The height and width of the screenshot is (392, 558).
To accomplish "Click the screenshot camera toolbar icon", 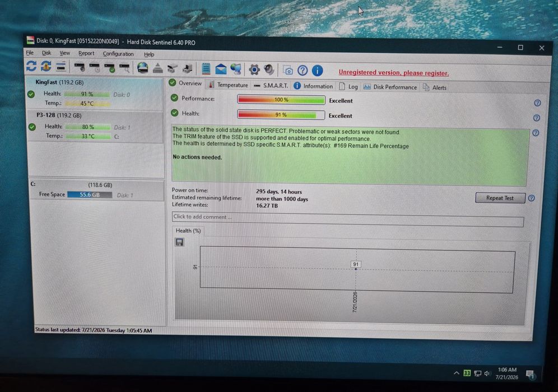I will click(288, 70).
